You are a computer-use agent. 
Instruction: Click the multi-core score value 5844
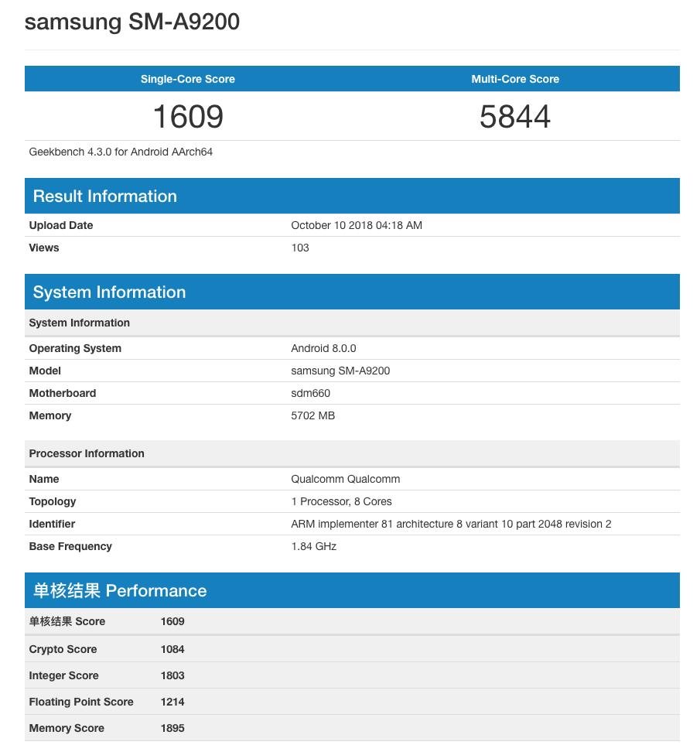point(515,117)
